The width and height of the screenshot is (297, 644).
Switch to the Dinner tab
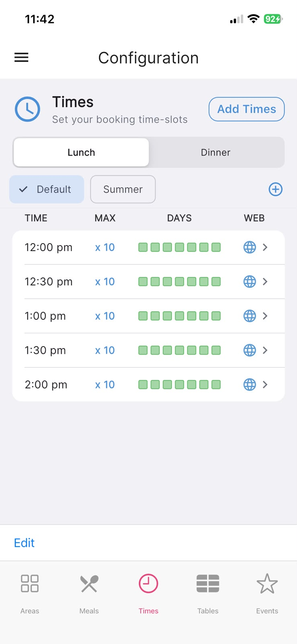[x=216, y=153]
